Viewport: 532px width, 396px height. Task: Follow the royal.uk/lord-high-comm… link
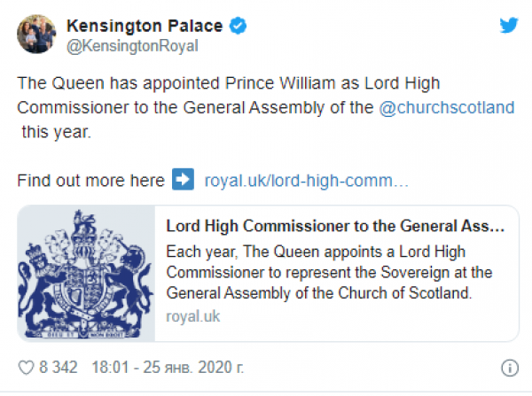point(307,181)
